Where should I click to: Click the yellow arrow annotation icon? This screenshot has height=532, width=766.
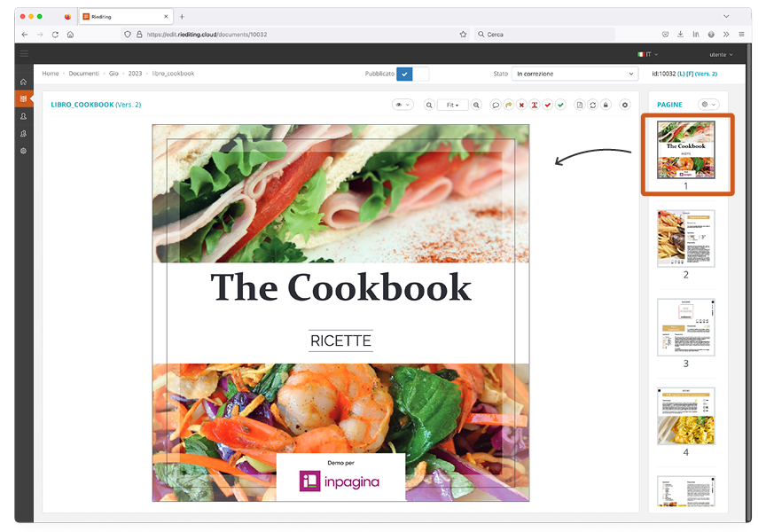[508, 105]
